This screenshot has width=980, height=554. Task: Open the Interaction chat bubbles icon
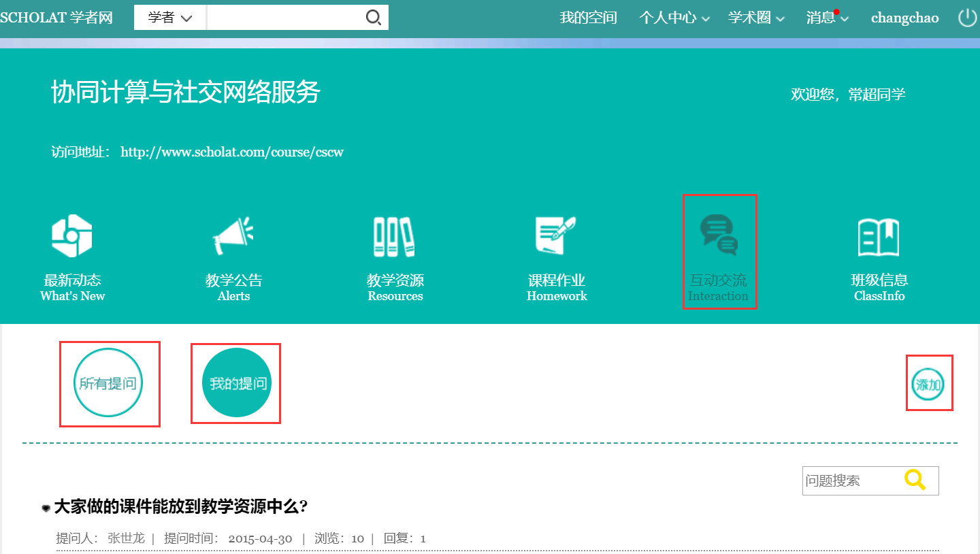(x=719, y=235)
